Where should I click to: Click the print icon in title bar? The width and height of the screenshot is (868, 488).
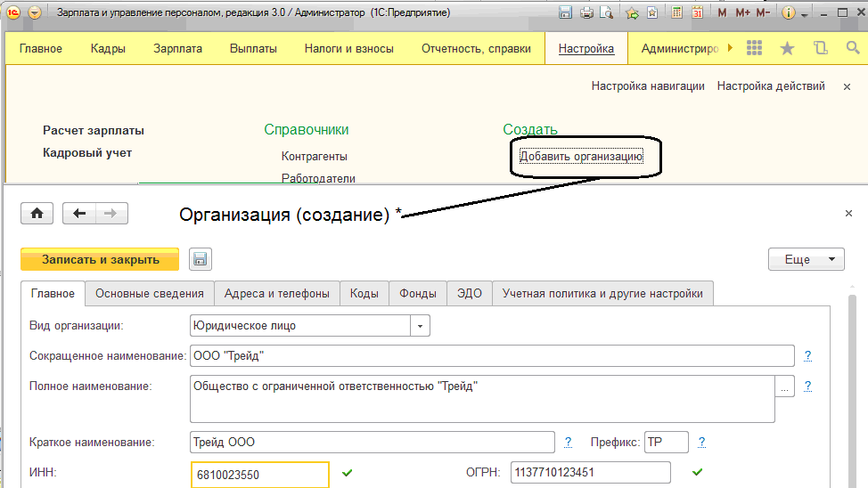586,13
